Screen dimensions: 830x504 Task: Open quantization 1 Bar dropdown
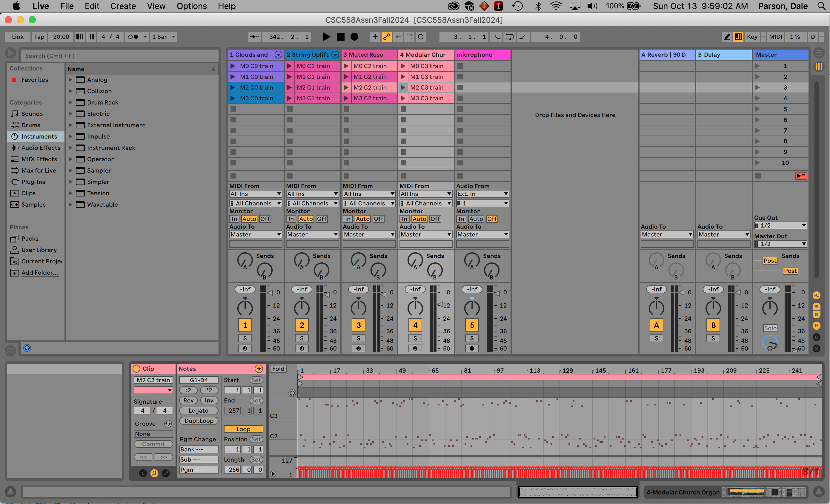163,37
